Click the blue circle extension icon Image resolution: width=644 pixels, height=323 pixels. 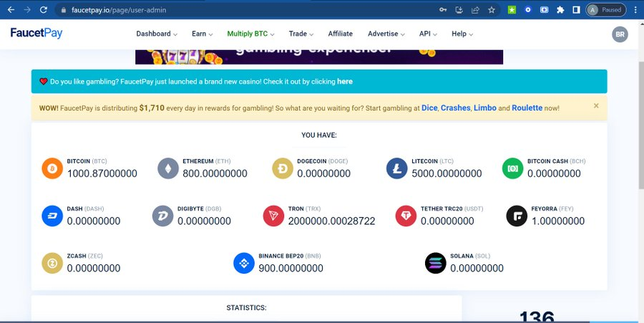click(x=528, y=10)
